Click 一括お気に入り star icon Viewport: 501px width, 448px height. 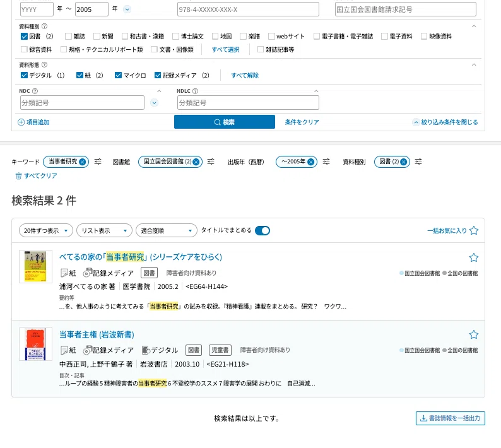point(474,230)
